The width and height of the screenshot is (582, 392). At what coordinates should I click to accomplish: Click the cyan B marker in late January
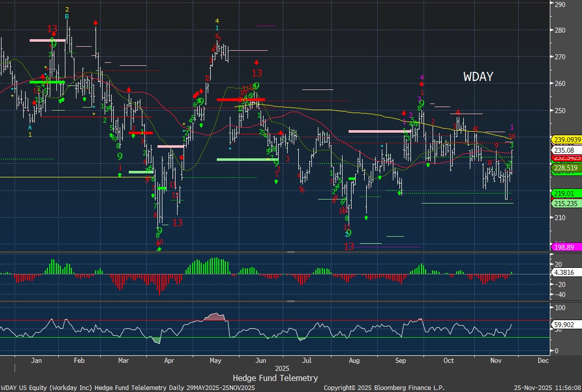[x=67, y=17]
